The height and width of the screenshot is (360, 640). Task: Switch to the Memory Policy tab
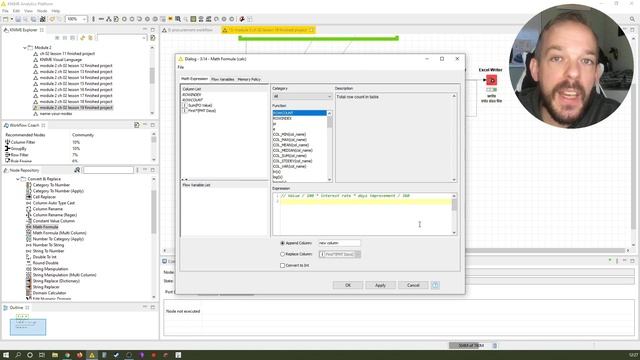point(249,79)
